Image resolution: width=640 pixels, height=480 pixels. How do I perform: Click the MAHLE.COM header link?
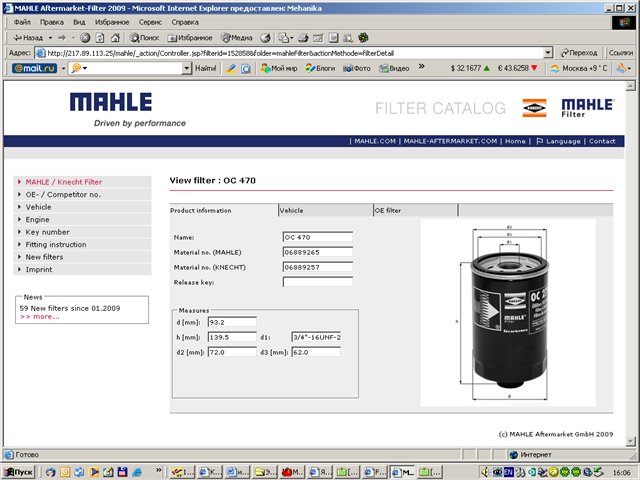(375, 141)
